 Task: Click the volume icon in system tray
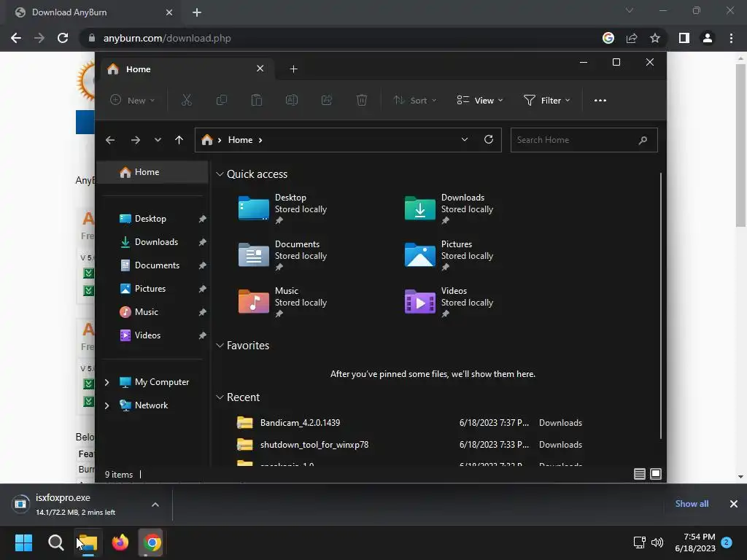[657, 542]
